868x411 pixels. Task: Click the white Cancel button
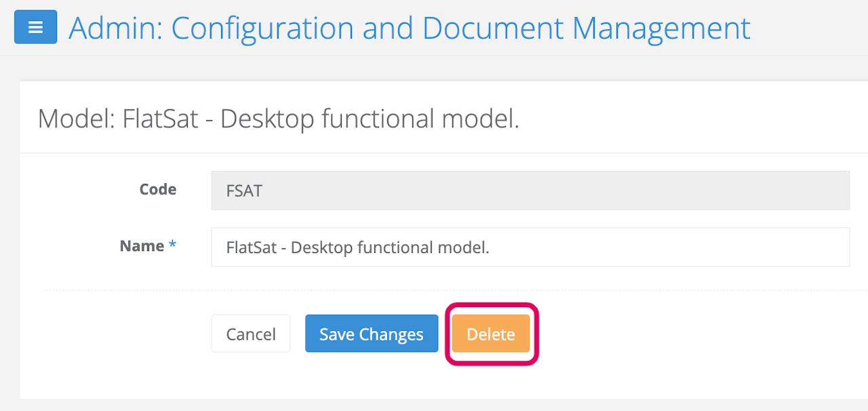point(250,334)
